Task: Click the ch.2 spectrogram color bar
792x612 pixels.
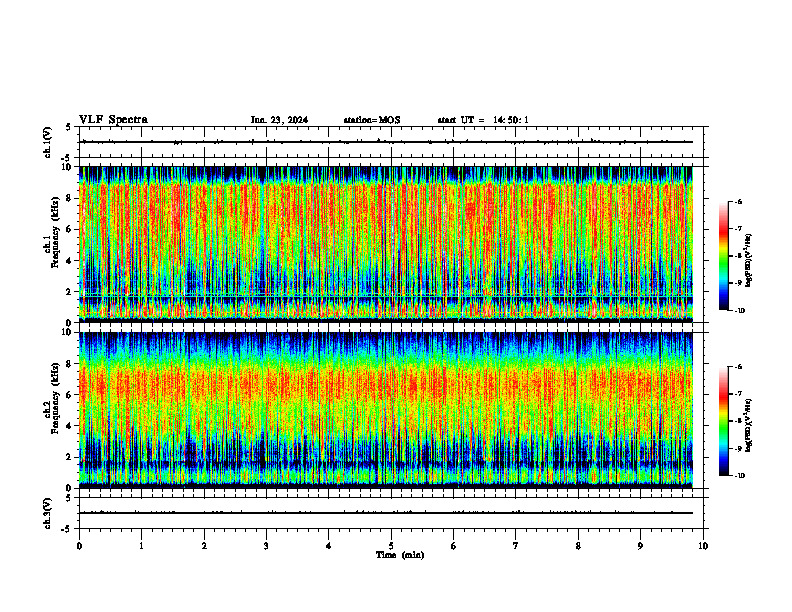Action: click(x=723, y=421)
